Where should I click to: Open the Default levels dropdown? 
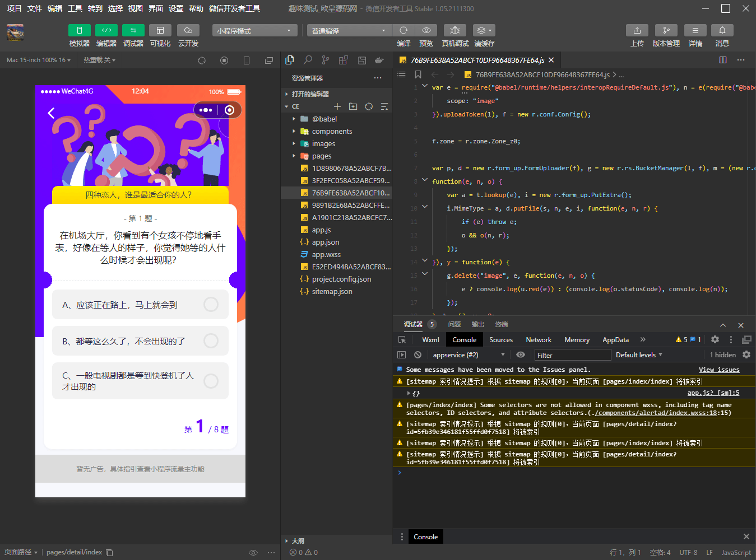pos(639,354)
